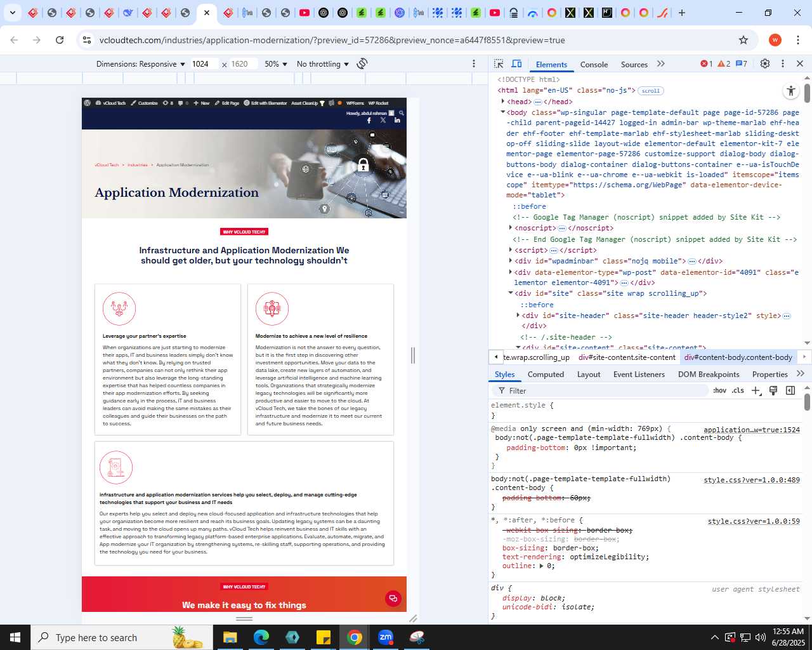Open the Dimensions Responsive dropdown
This screenshot has height=650, width=812.
pyautogui.click(x=140, y=64)
